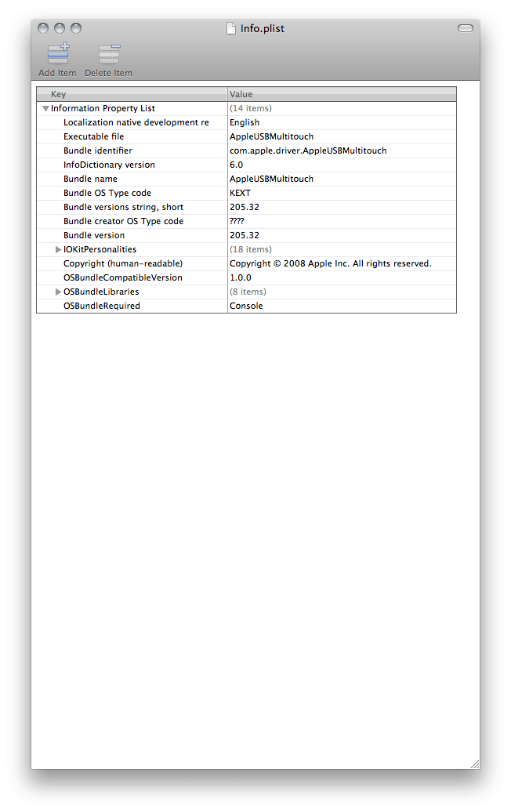The image size is (511, 812).
Task: Expand the OSBundleLibraries disclosure triangle
Action: click(x=59, y=292)
